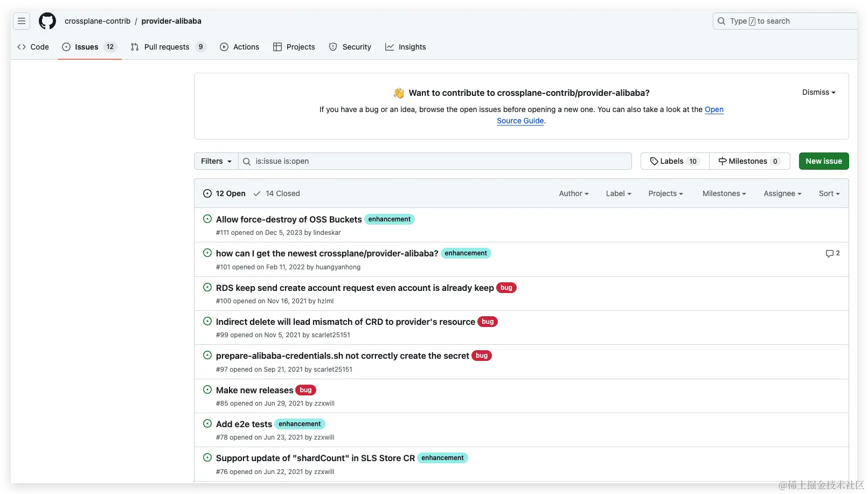Click the bug label on the prepare-alibaba-credentials.sh issue
This screenshot has height=494, width=868.
coord(482,356)
